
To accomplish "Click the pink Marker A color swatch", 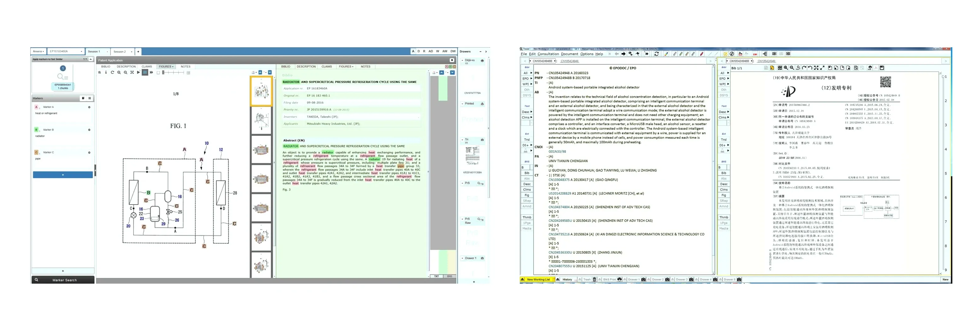I will click(37, 107).
